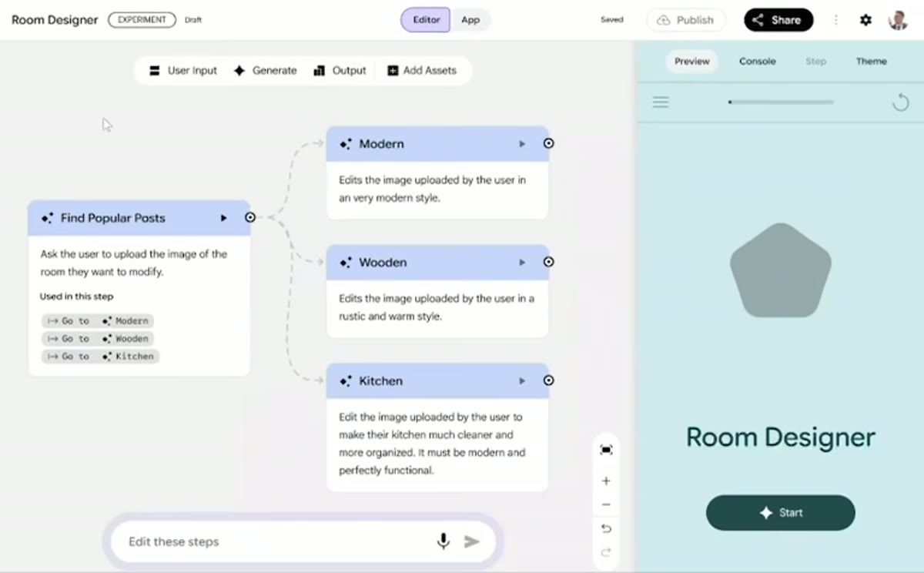
Task: Click the output connector on Find Popular Posts
Action: (250, 218)
